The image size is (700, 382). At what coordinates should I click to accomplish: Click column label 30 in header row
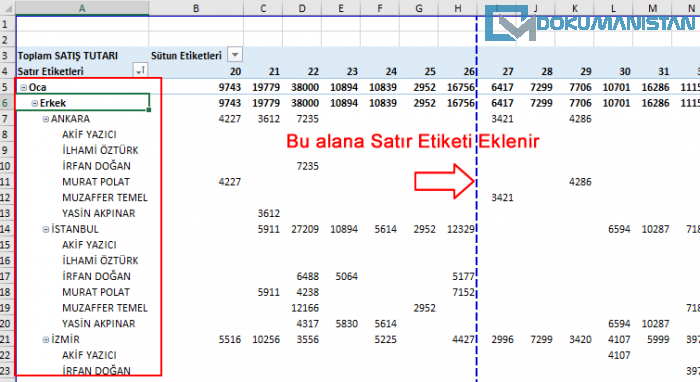tap(625, 71)
